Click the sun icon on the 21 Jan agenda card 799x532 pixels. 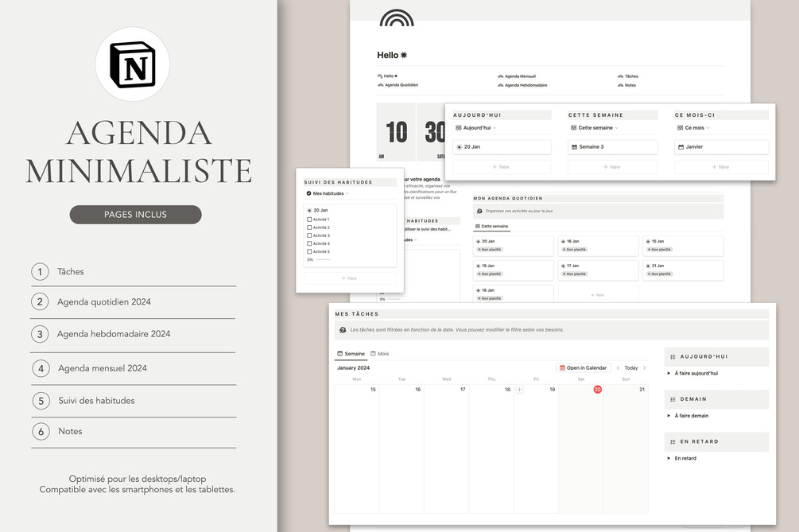click(x=648, y=266)
